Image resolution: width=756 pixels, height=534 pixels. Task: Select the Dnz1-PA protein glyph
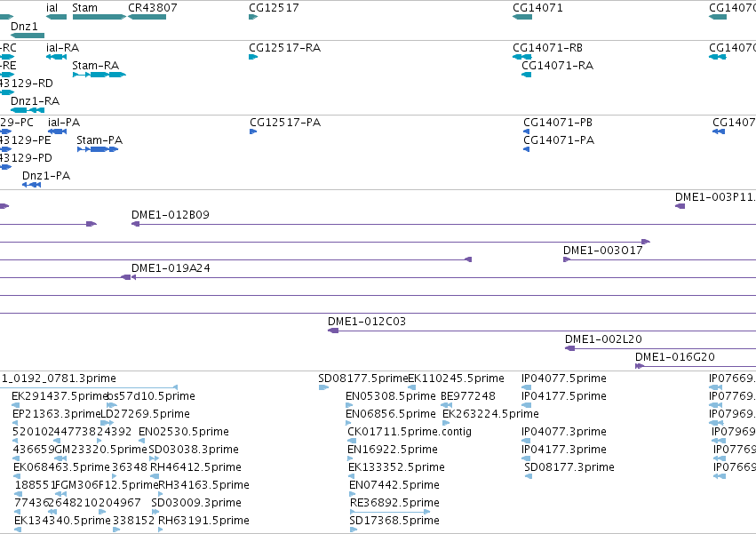[x=31, y=185]
